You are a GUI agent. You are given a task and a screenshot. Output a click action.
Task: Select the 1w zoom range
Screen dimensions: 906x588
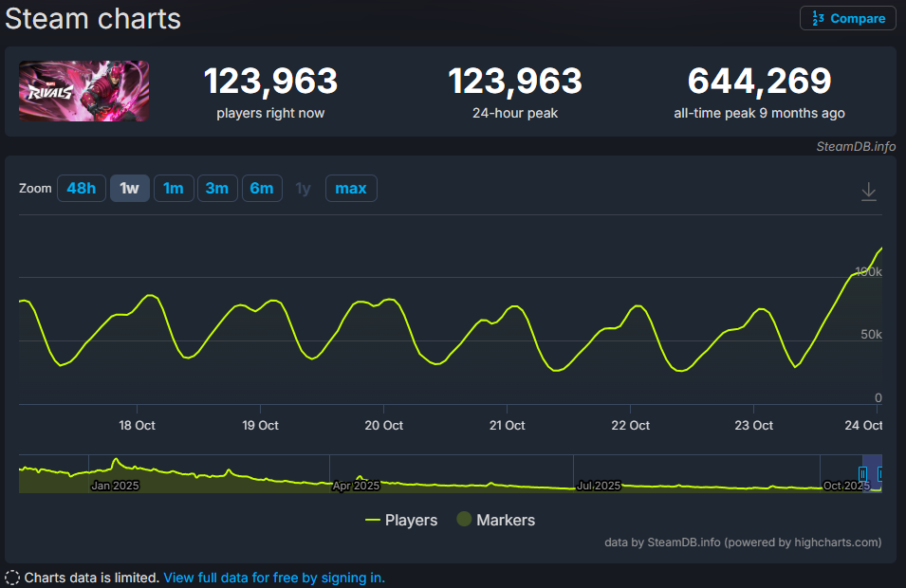coord(129,189)
